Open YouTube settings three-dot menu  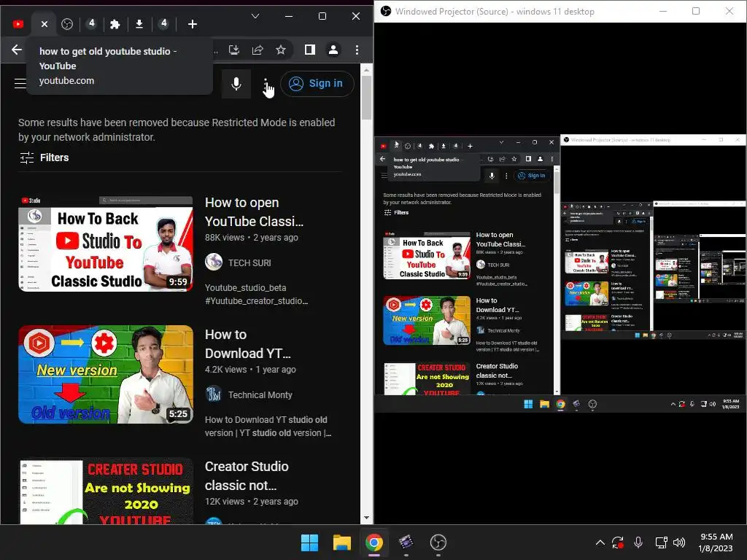[266, 84]
